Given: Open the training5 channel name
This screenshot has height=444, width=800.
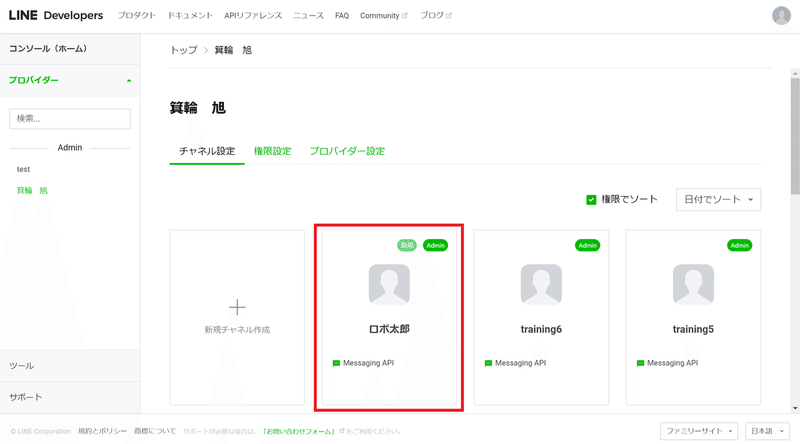Looking at the screenshot, I should point(693,329).
